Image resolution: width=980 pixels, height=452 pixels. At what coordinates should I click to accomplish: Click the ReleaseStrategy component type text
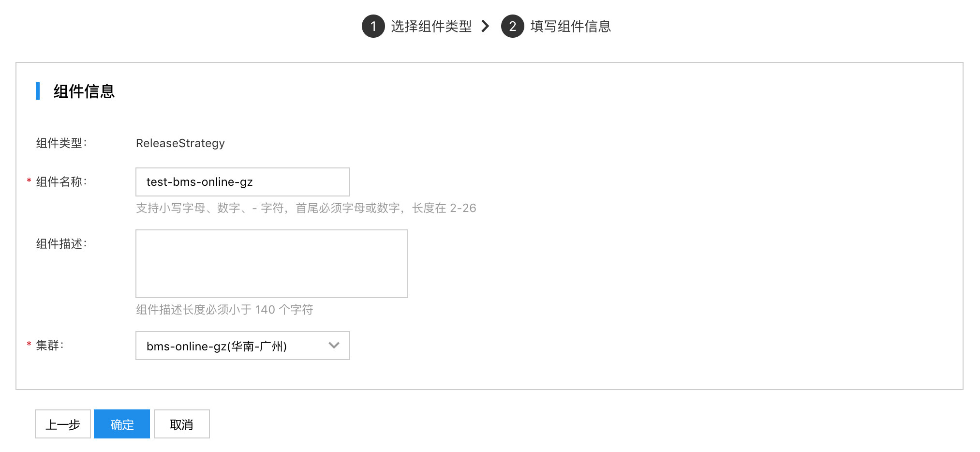click(x=180, y=143)
